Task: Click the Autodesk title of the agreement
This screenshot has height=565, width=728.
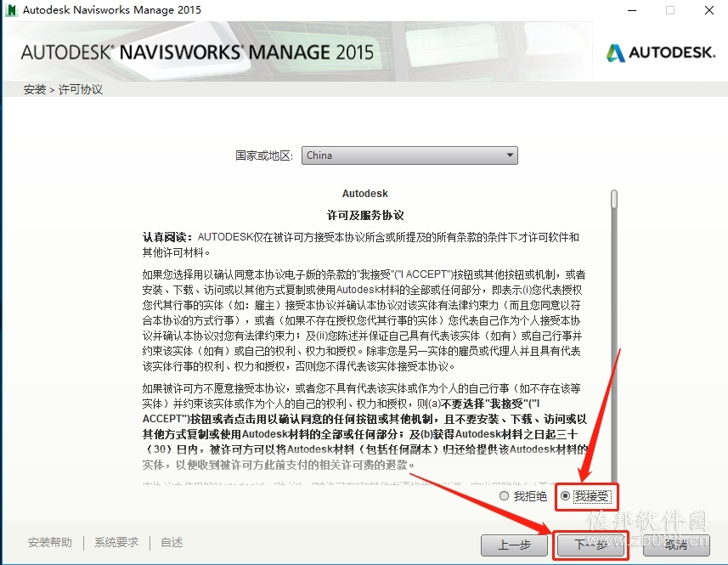Action: coord(365,194)
